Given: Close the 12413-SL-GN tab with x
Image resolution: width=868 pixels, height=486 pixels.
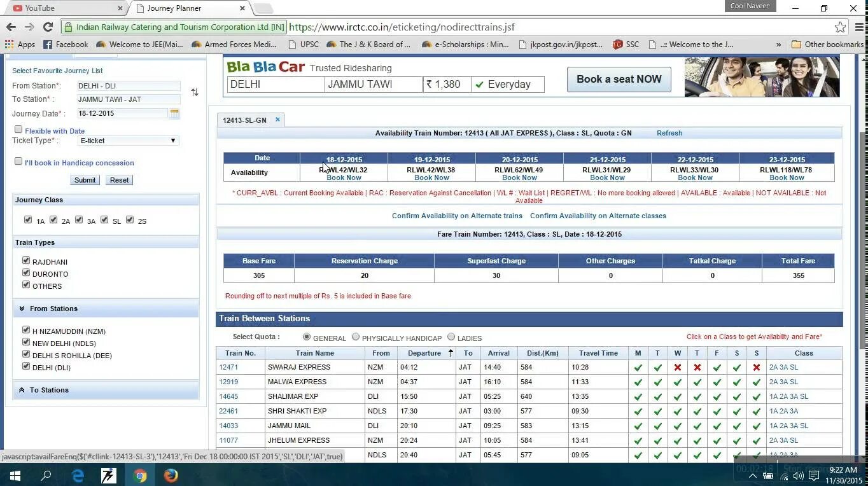Looking at the screenshot, I should click(x=277, y=120).
